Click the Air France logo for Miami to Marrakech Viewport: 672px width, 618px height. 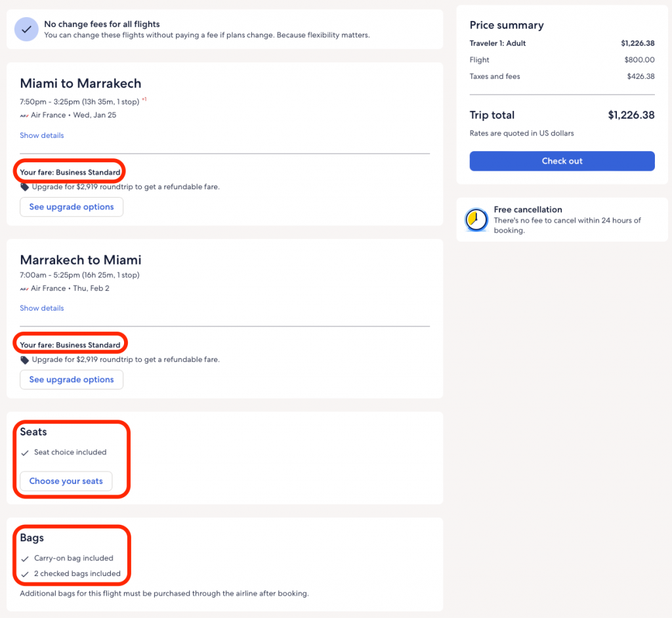coord(24,115)
